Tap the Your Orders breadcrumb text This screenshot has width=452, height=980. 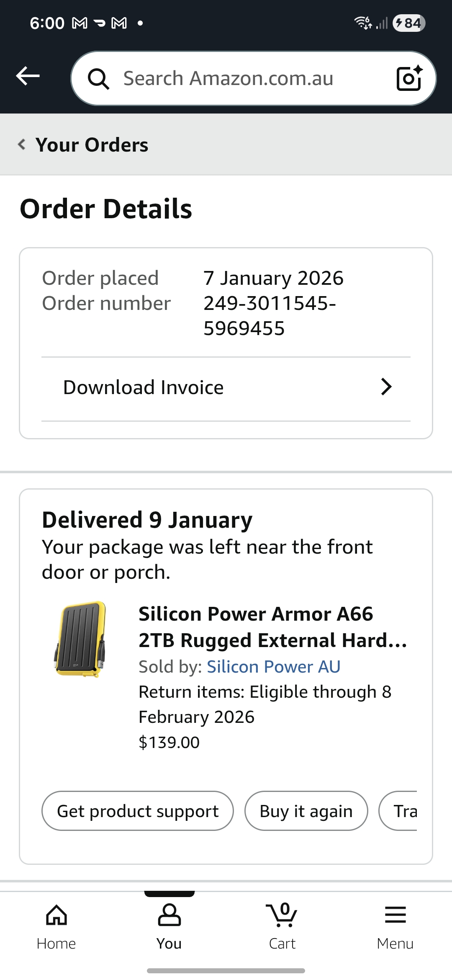point(92,145)
